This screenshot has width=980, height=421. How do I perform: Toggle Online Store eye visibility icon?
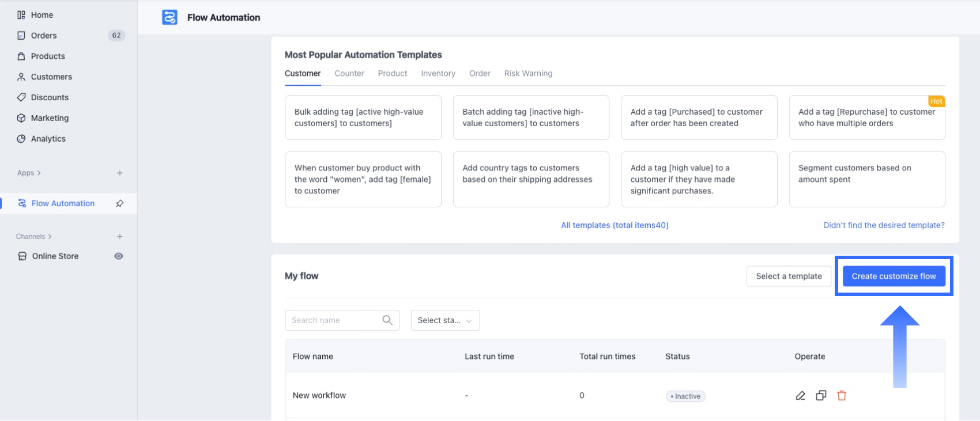pos(119,256)
